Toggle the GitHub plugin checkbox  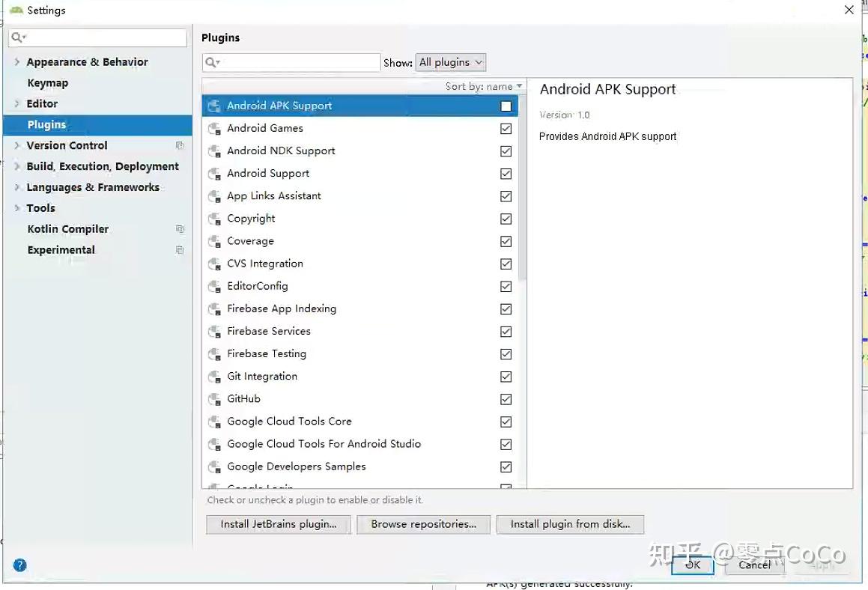[x=506, y=399]
